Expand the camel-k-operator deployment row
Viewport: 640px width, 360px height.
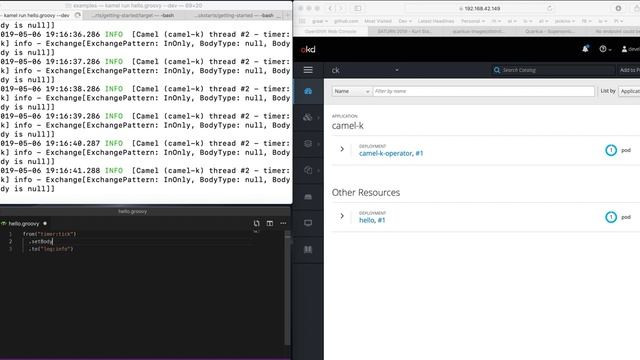342,149
